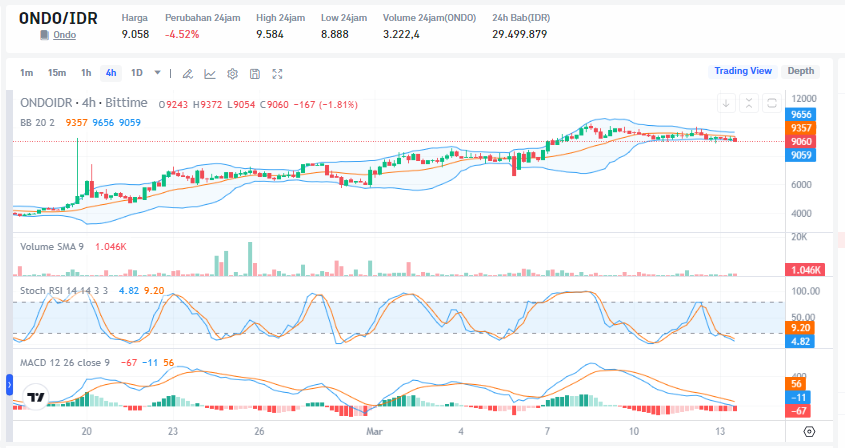Click the save chart floppy icon
The image size is (845, 448).
[255, 73]
